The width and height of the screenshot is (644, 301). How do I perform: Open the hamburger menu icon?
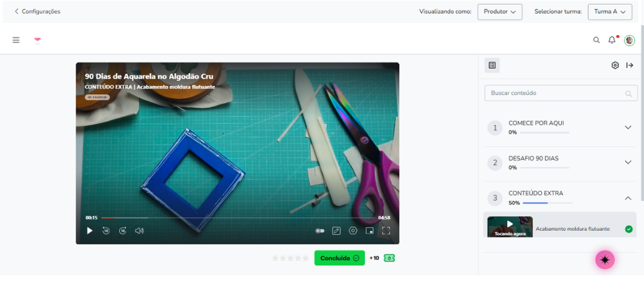[x=16, y=40]
